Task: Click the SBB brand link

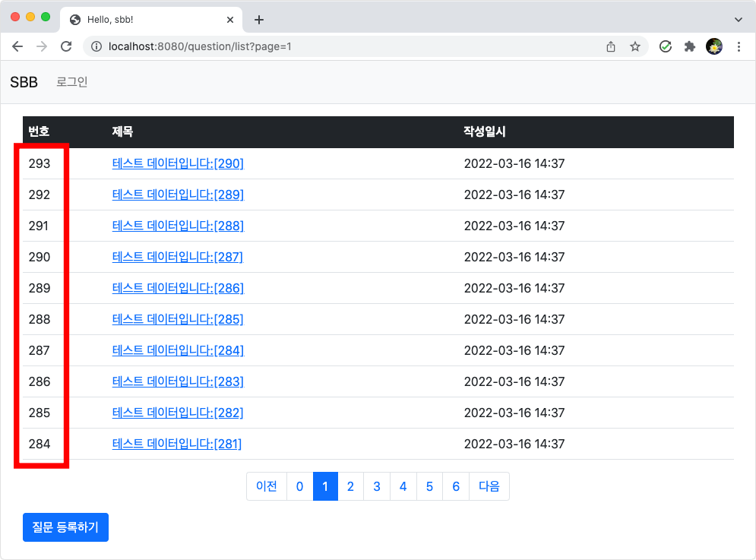Action: tap(24, 82)
